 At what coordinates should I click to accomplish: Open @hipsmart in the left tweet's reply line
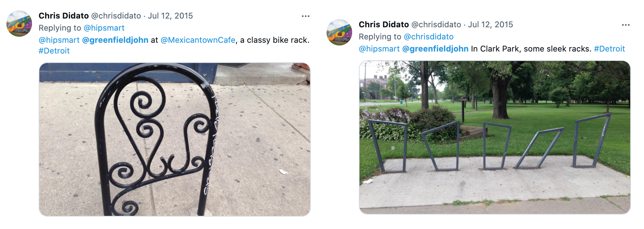click(104, 28)
